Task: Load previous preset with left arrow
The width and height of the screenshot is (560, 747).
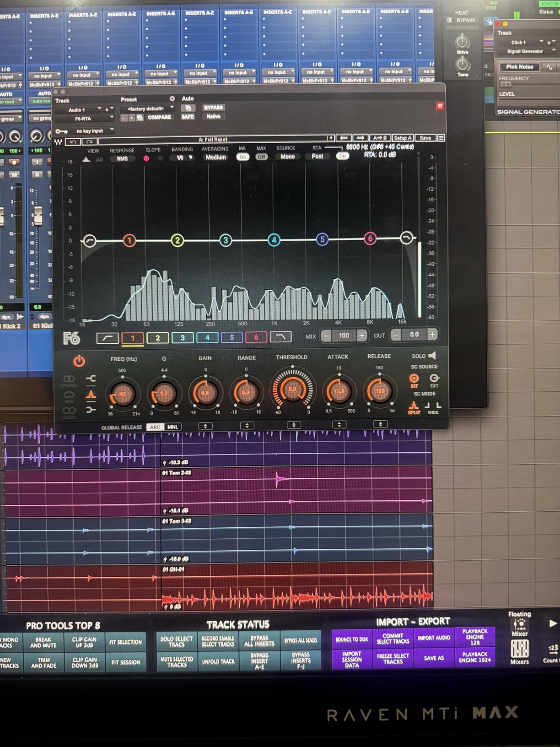Action: click(344, 138)
